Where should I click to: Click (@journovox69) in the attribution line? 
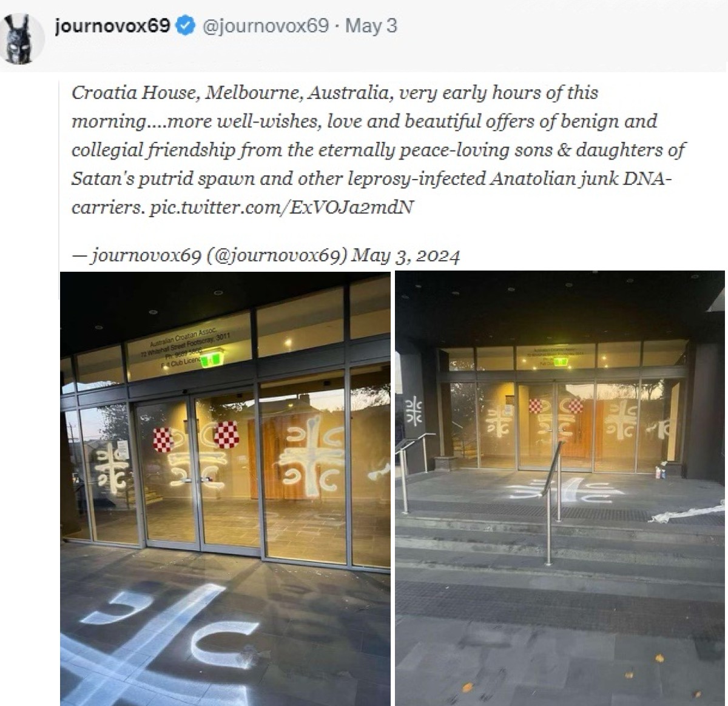[277, 256]
